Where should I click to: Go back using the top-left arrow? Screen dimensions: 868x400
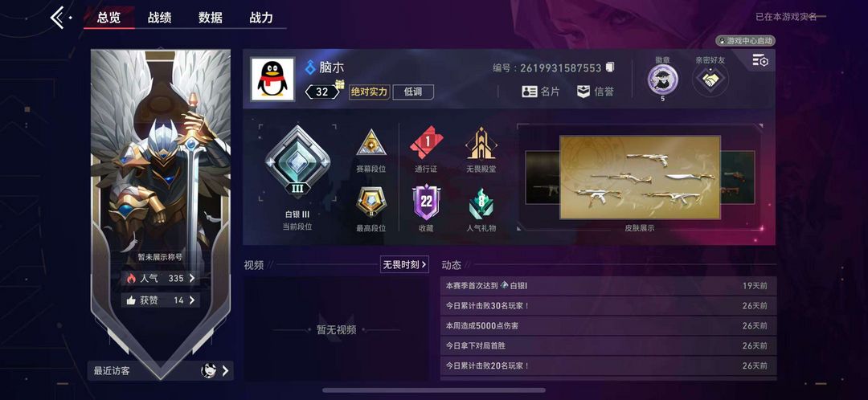pos(59,18)
